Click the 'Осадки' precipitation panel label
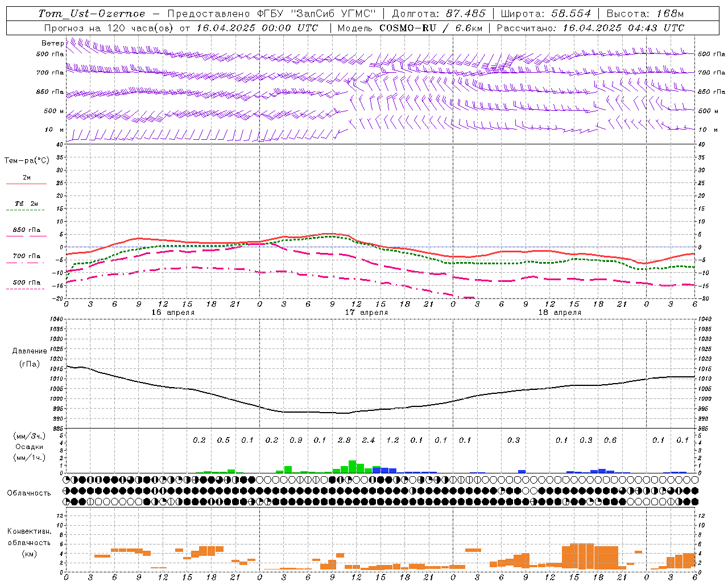This screenshot has height=582, width=728. point(29,447)
